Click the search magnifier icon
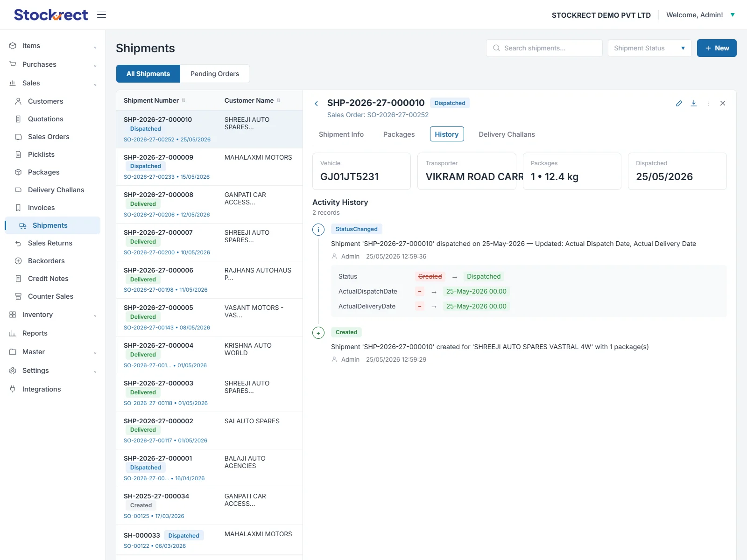Screen dimensions: 747x560 click(x=496, y=48)
